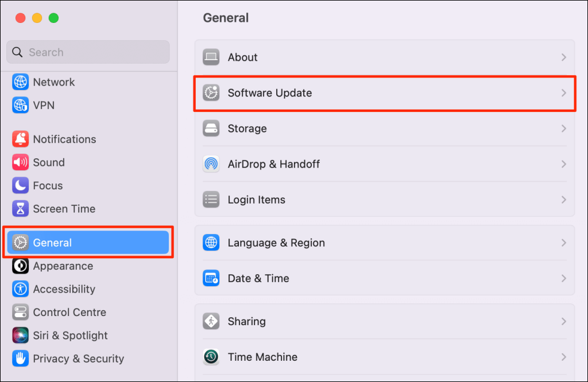Open Login Items label
This screenshot has width=588, height=382.
pos(257,200)
